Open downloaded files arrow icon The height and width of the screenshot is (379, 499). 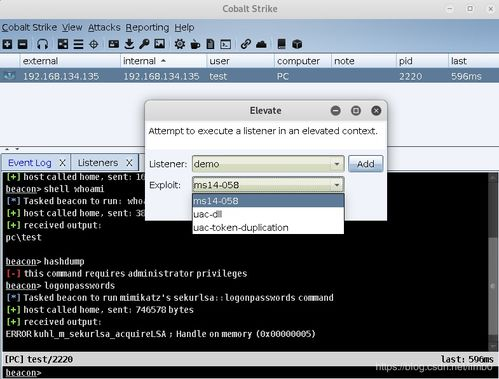(129, 44)
